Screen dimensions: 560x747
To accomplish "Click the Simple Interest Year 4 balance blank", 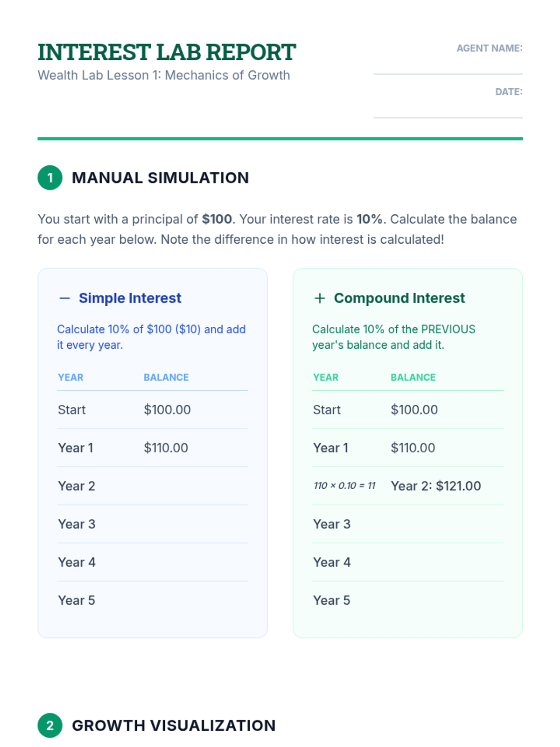I will [195, 563].
